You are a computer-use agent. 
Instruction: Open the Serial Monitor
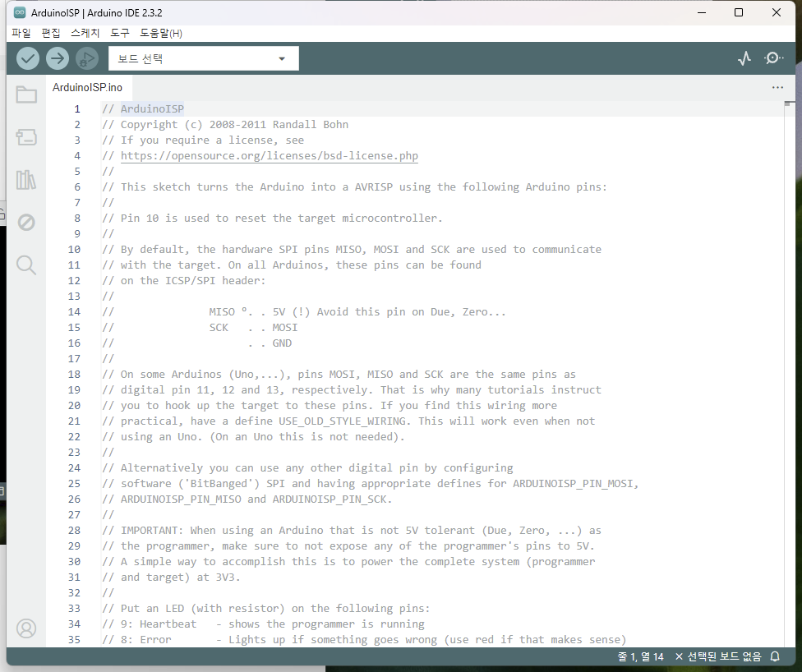coord(773,58)
